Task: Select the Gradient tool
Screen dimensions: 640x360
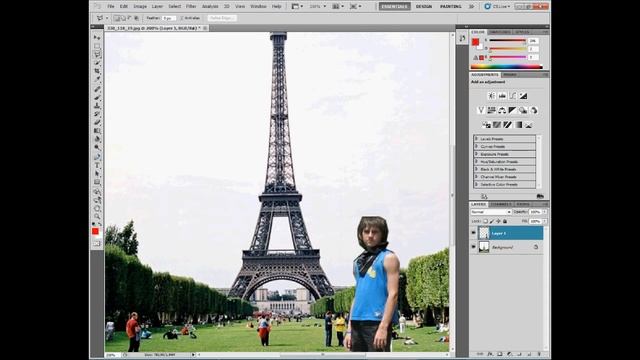Action: coord(97,131)
